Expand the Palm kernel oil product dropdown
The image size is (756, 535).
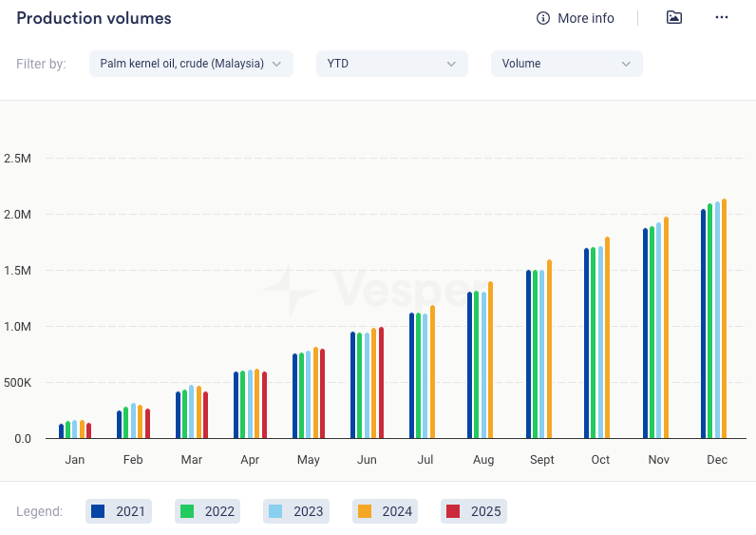click(x=191, y=64)
